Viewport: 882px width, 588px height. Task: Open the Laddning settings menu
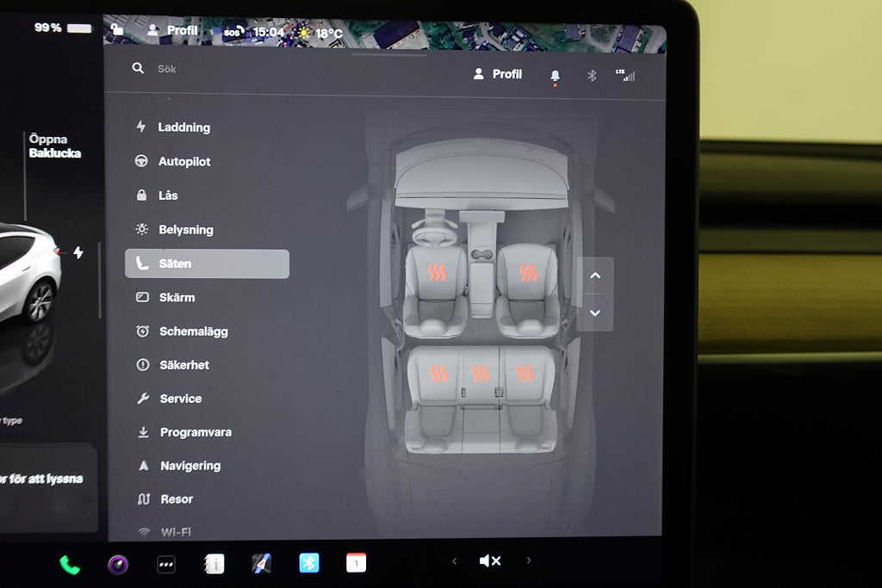(183, 127)
